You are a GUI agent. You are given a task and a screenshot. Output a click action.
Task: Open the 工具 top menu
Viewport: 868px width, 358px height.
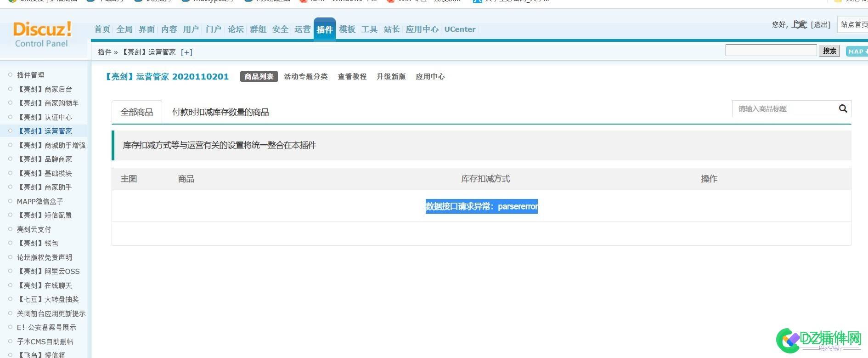369,29
